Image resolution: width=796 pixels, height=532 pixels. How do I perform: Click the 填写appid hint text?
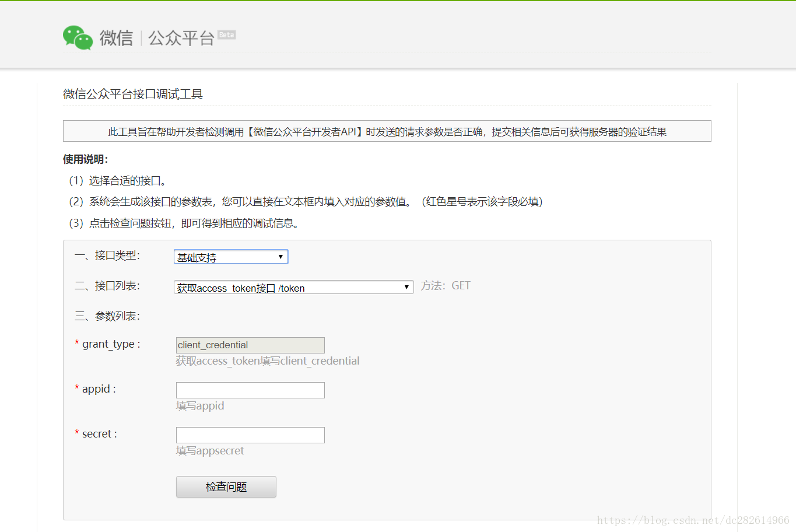pos(200,406)
